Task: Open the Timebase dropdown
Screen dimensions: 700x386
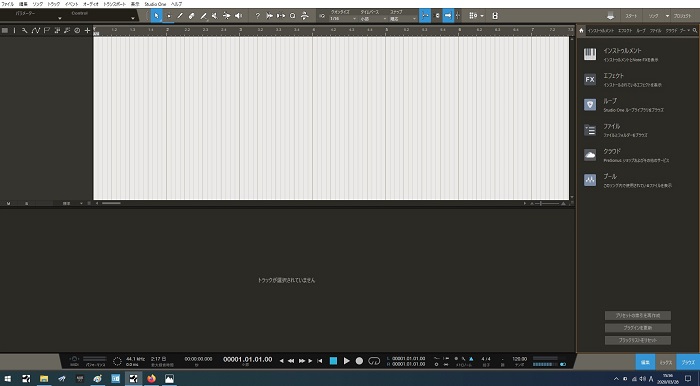Action: pos(373,19)
